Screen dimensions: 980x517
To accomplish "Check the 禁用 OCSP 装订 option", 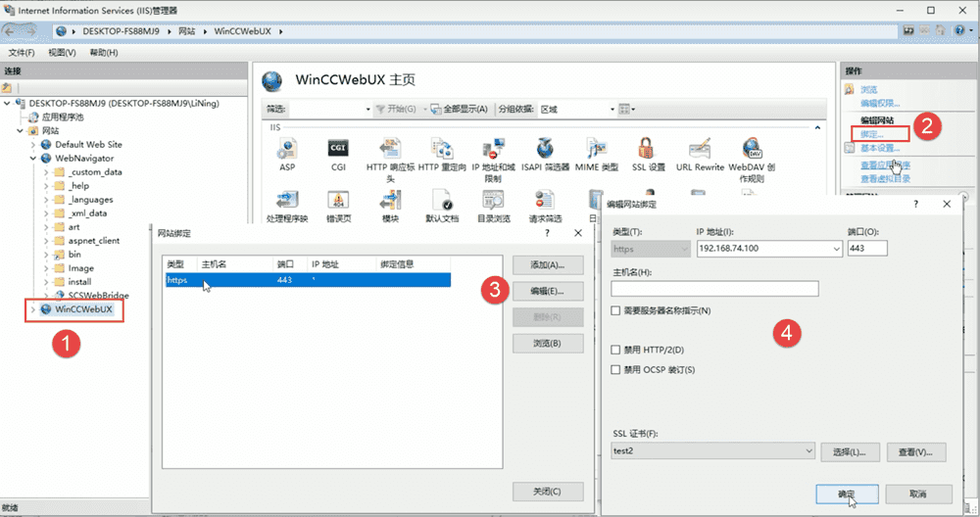I will coord(615,370).
